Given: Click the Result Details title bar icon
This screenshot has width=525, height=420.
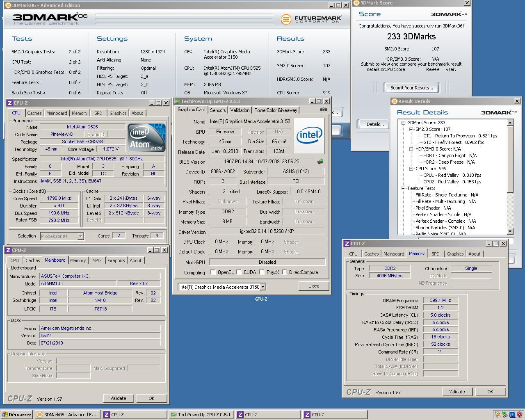Looking at the screenshot, I should pyautogui.click(x=394, y=101).
